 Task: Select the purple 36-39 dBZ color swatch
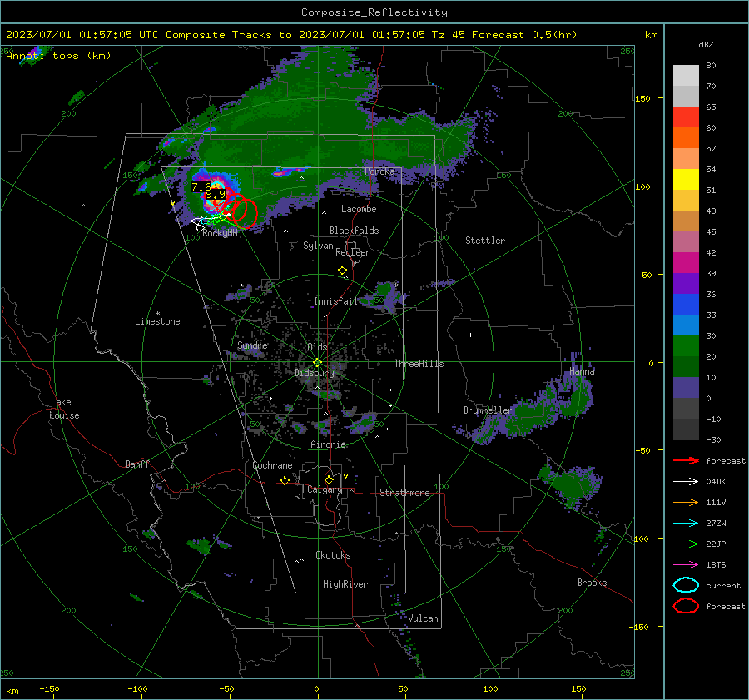(686, 283)
